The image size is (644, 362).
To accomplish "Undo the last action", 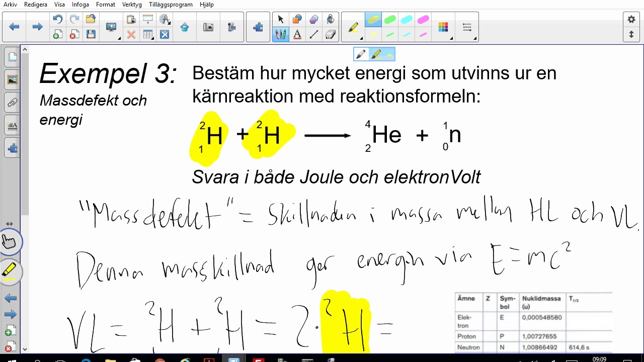I will (57, 19).
